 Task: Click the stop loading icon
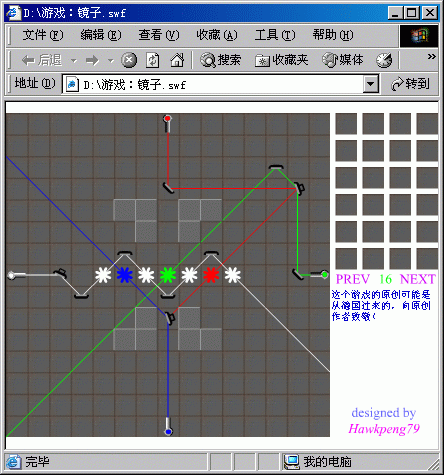pos(129,60)
